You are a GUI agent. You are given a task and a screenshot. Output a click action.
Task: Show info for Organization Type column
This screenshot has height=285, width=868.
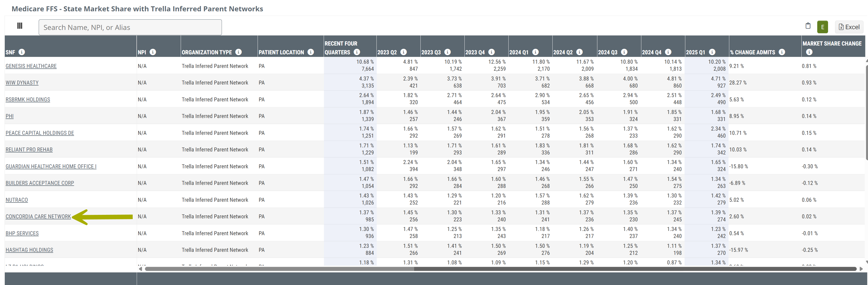(x=238, y=52)
